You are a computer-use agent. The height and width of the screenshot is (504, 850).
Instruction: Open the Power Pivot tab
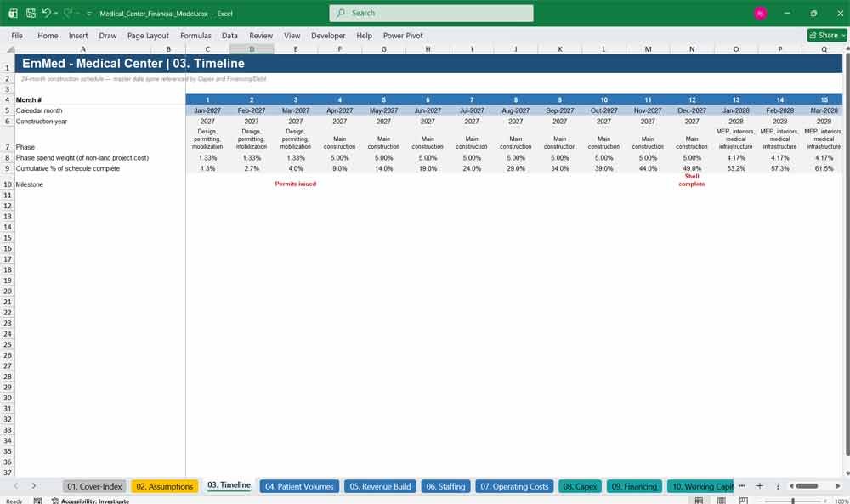(x=403, y=35)
